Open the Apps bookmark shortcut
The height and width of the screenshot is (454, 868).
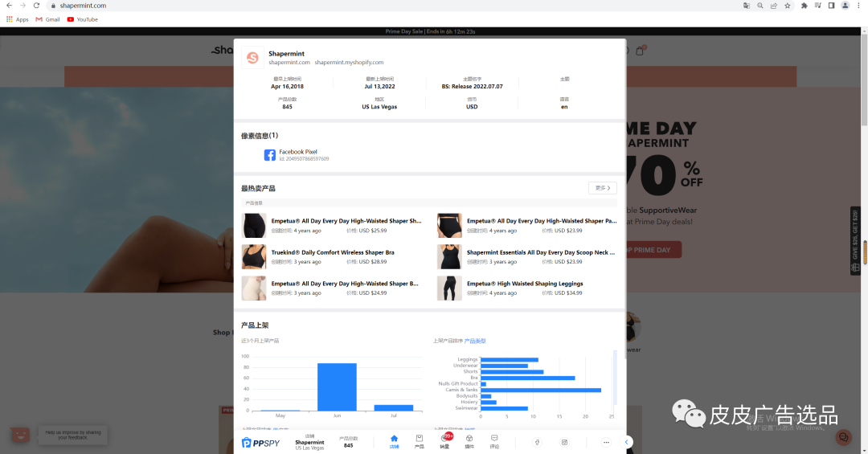tap(17, 19)
